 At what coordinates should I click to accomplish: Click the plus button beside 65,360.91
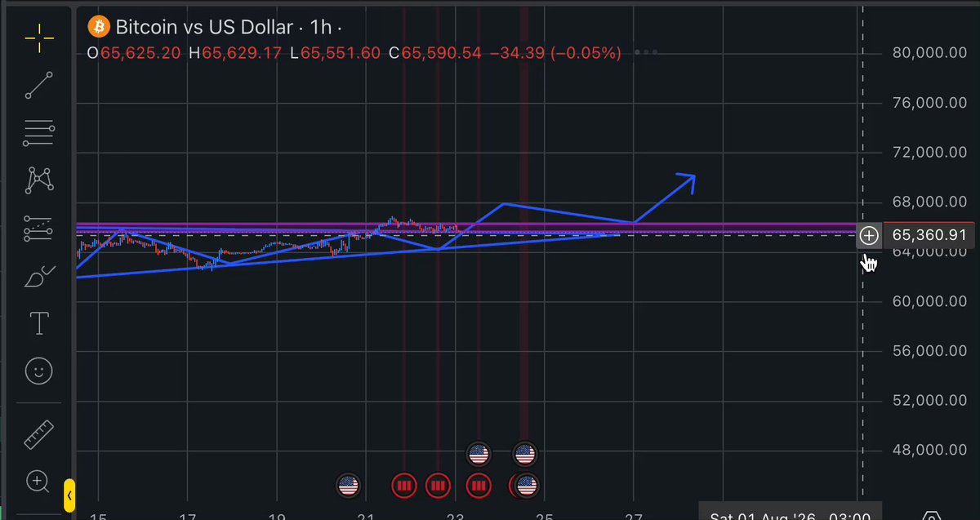(x=869, y=236)
